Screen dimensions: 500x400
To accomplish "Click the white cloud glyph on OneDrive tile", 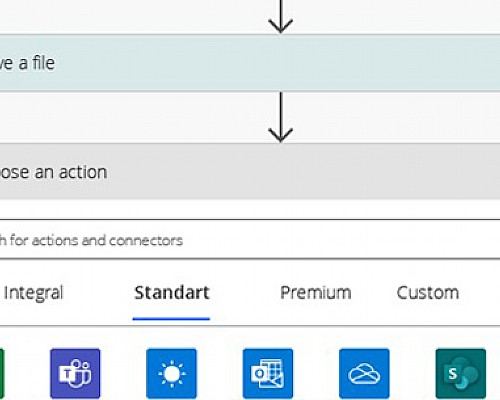I will 364,374.
